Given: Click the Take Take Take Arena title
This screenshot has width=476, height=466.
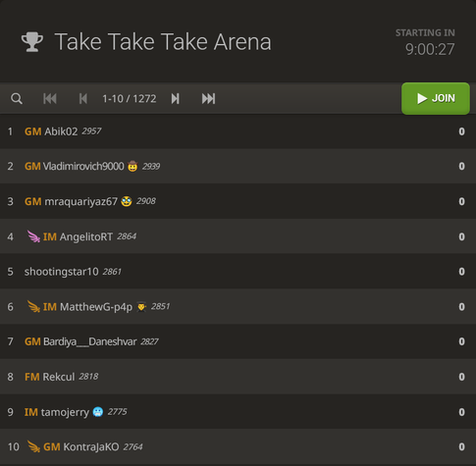Looking at the screenshot, I should point(163,42).
